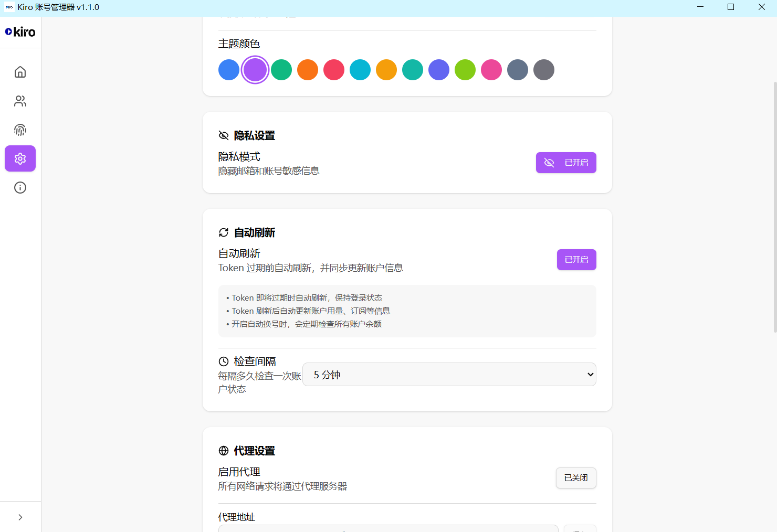The height and width of the screenshot is (532, 777).
Task: Click the crossed-eye icon beside 隐私设置 heading
Action: pyautogui.click(x=224, y=135)
